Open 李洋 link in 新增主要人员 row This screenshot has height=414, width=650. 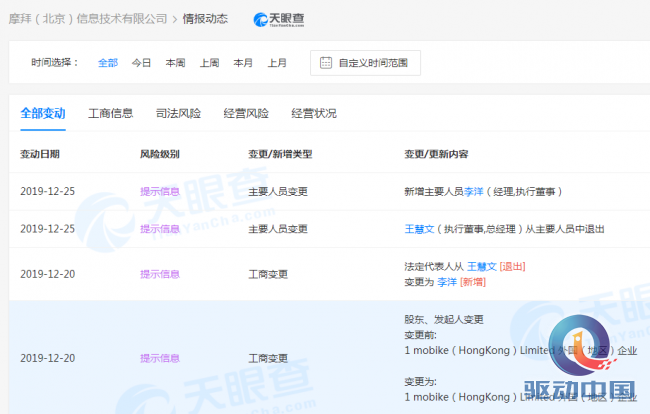pyautogui.click(x=474, y=191)
